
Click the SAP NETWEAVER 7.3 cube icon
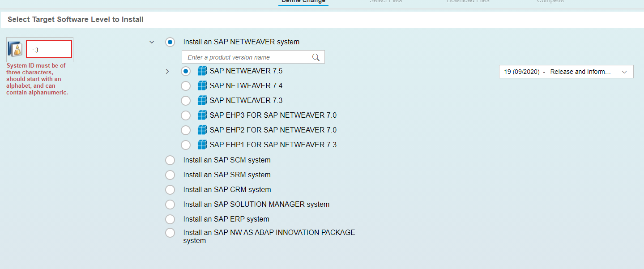(x=202, y=100)
